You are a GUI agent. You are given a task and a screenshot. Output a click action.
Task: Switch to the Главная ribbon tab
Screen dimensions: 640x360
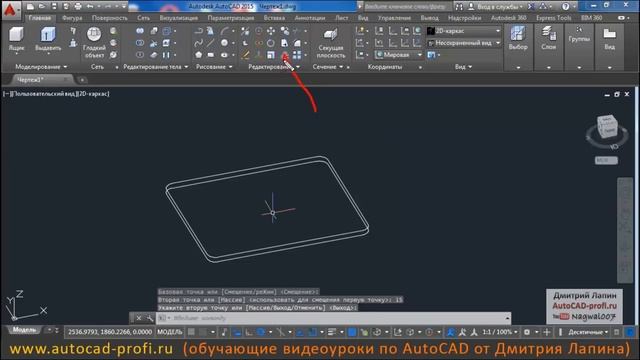click(40, 18)
